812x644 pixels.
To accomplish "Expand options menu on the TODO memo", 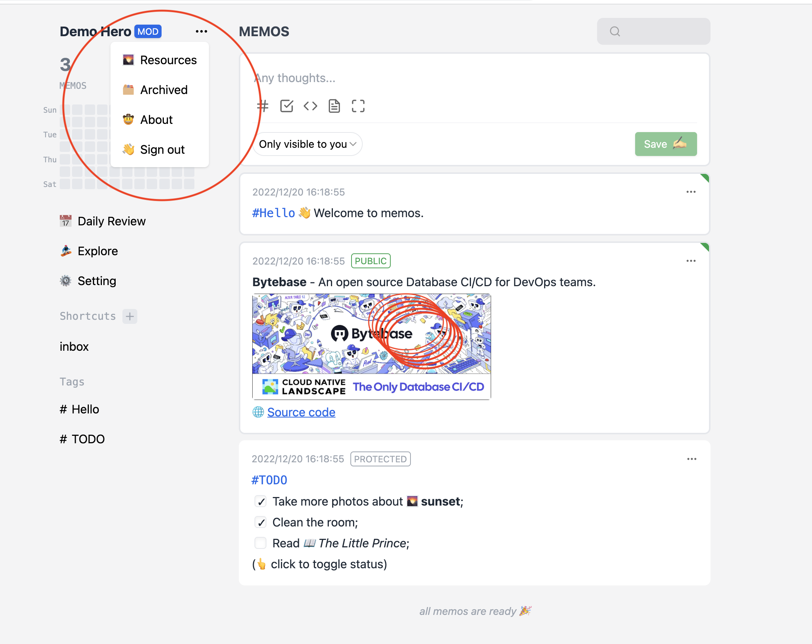I will point(691,459).
